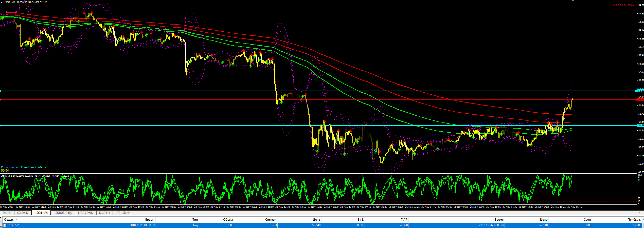The width and height of the screenshot is (644, 228).
Task: Click the swap value 0.00
Action: [588, 225]
